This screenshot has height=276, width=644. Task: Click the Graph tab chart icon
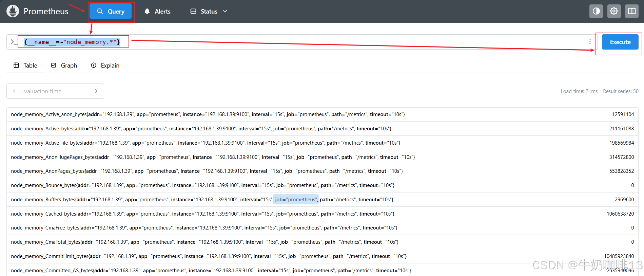54,65
